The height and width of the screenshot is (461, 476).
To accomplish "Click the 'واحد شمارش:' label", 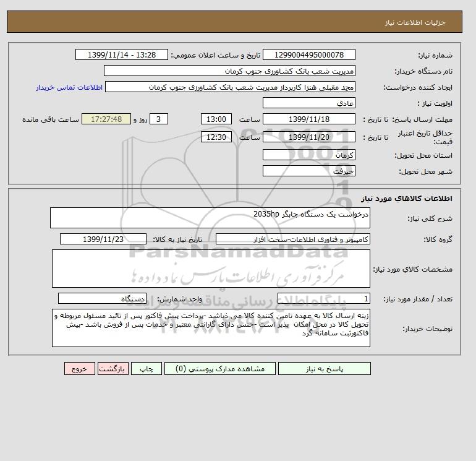I will [179, 299].
